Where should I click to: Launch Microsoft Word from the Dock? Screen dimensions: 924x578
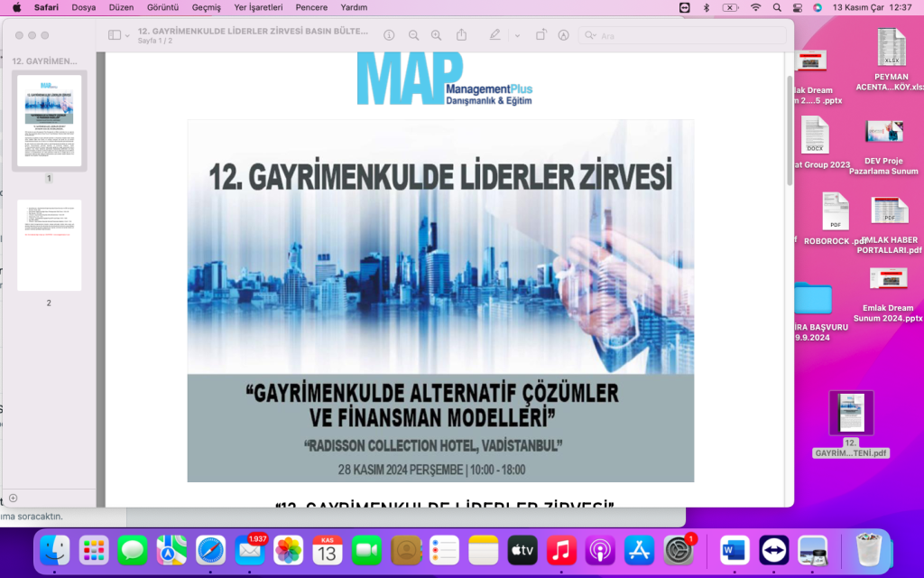[735, 549]
